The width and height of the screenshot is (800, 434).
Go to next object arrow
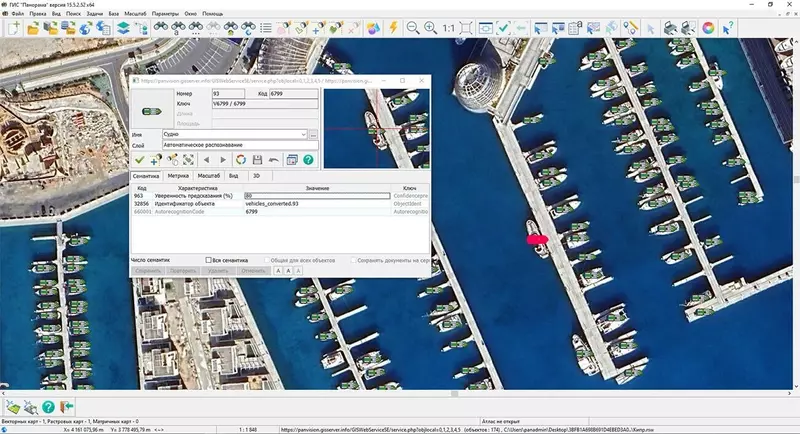pos(222,160)
